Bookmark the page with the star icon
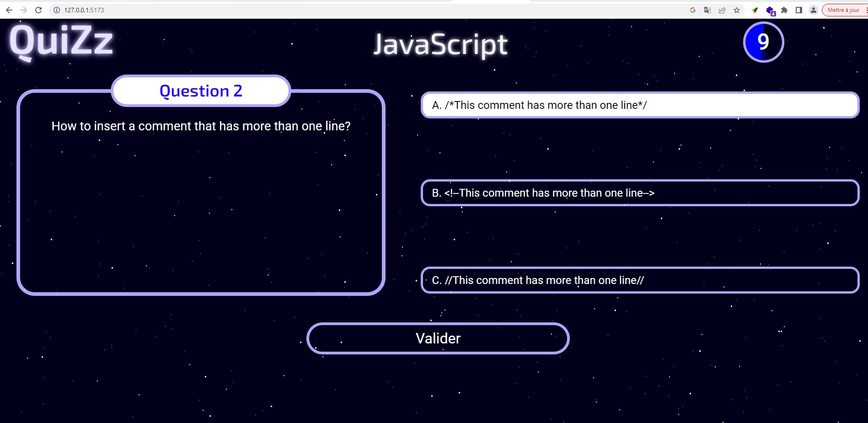The width and height of the screenshot is (868, 423). click(737, 9)
